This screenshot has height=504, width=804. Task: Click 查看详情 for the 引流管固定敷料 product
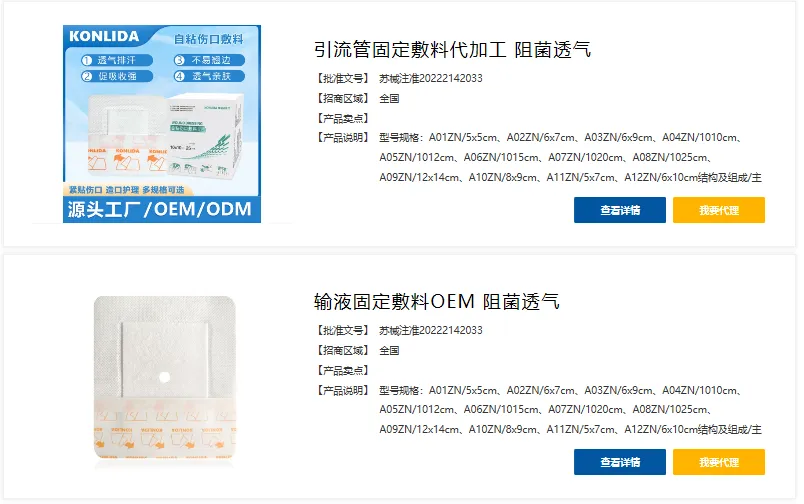[619, 210]
